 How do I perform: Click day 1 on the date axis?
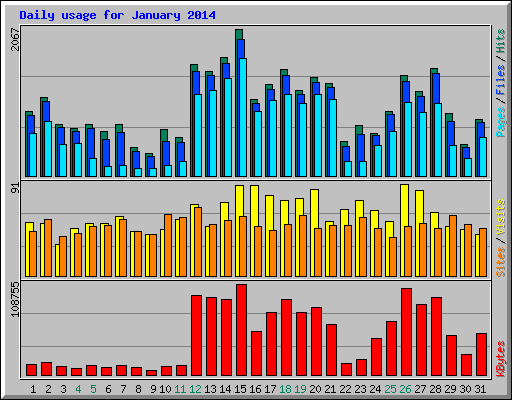click(33, 389)
